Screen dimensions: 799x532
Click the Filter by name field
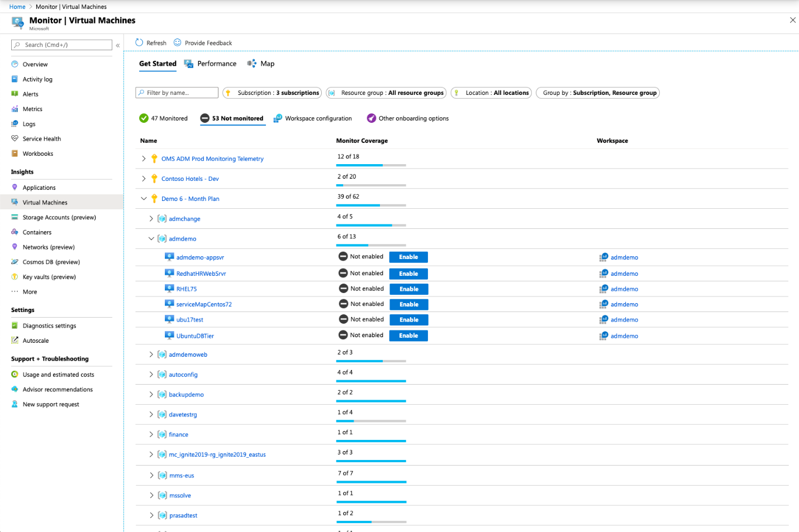point(177,93)
